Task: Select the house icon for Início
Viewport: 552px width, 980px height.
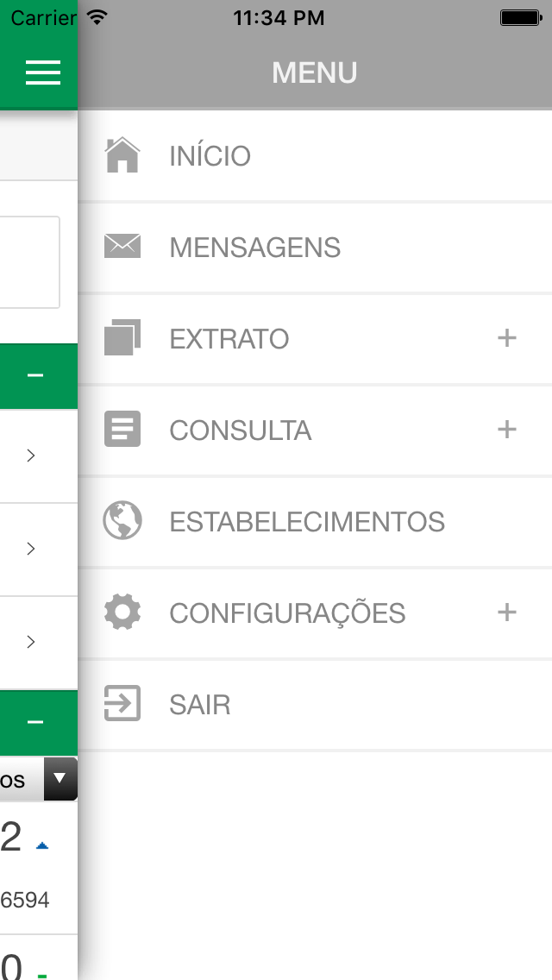Action: (x=122, y=154)
